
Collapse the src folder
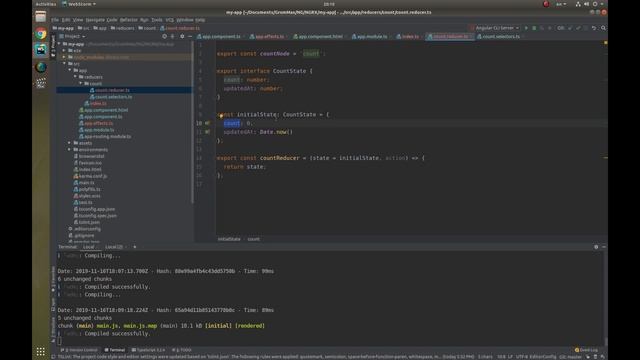point(64,64)
